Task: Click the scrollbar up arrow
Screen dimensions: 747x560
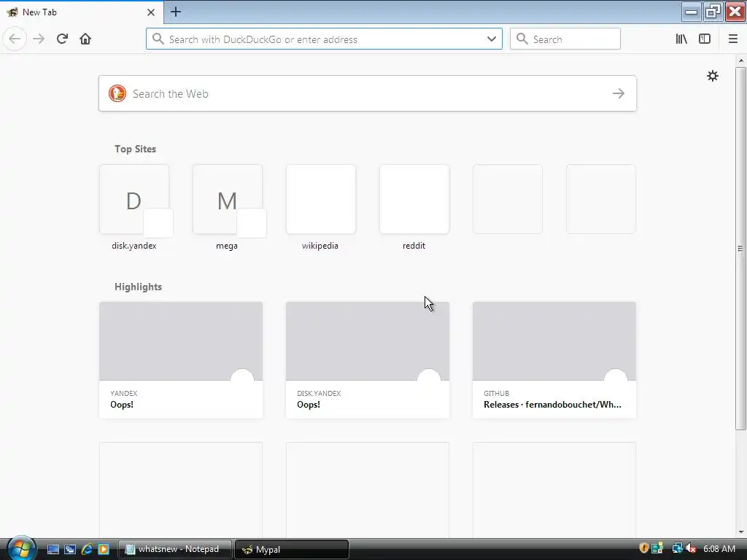Action: click(x=741, y=61)
